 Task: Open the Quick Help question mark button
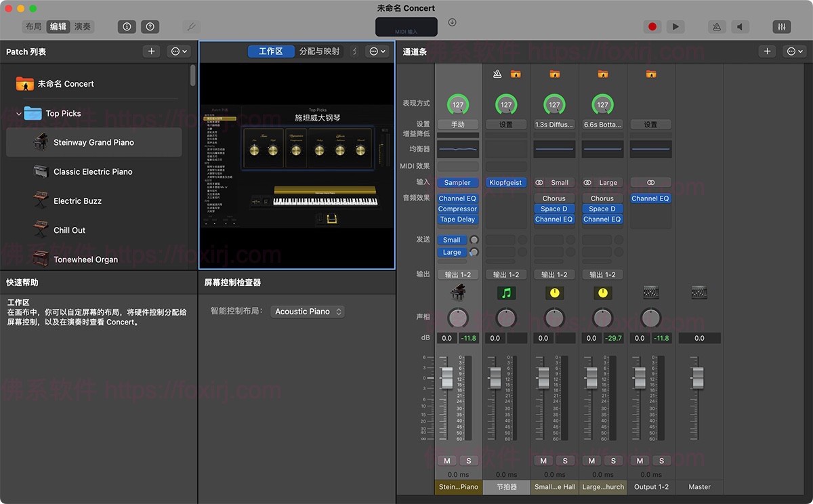tap(150, 26)
